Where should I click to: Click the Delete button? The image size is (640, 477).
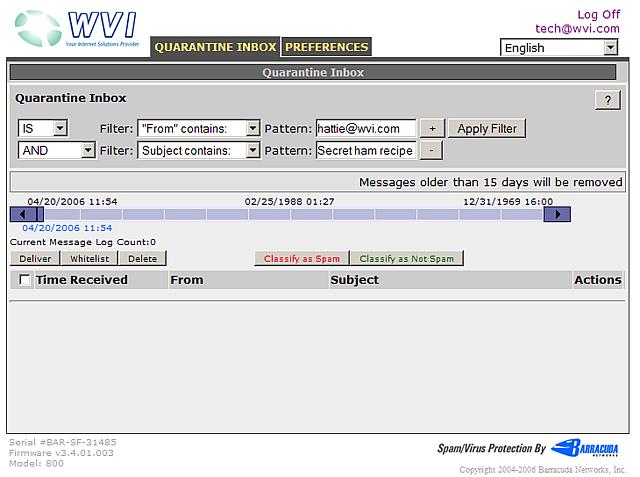142,259
